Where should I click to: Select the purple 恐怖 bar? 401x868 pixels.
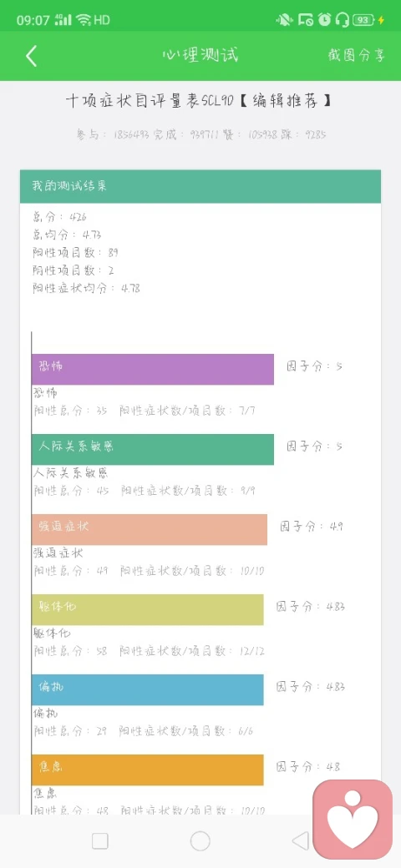pyautogui.click(x=152, y=369)
